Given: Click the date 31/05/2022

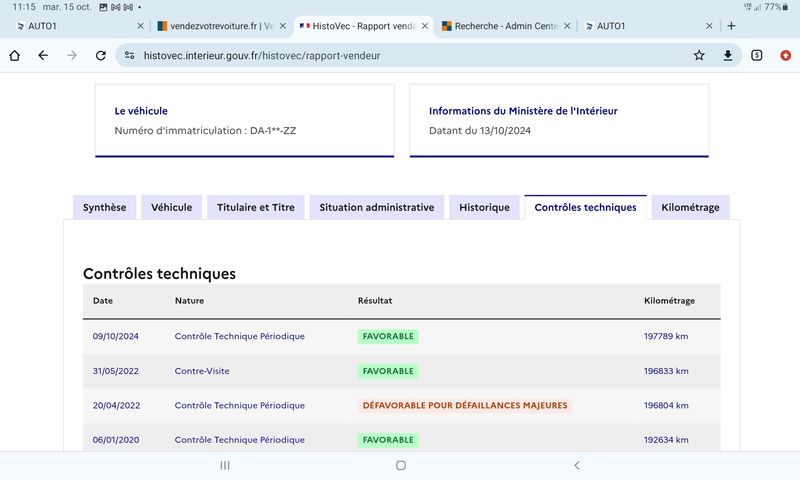Looking at the screenshot, I should tap(115, 371).
